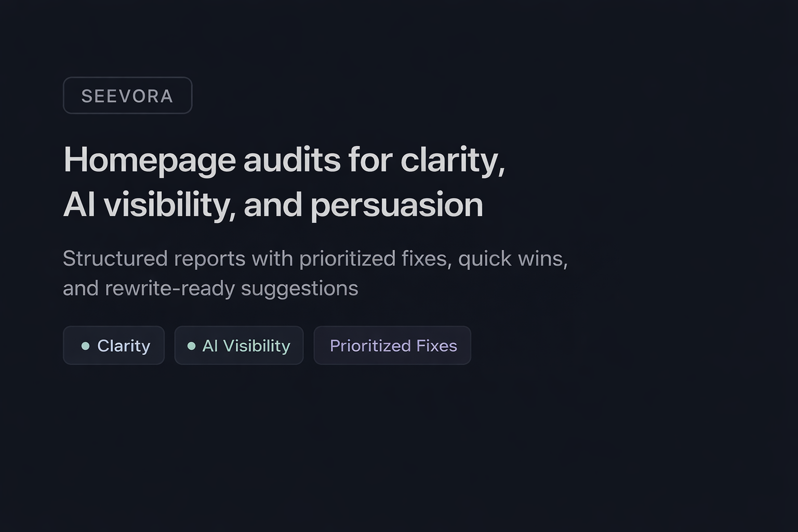The height and width of the screenshot is (532, 798).
Task: Open the purple Prioritized Fixes pill
Action: 393,346
